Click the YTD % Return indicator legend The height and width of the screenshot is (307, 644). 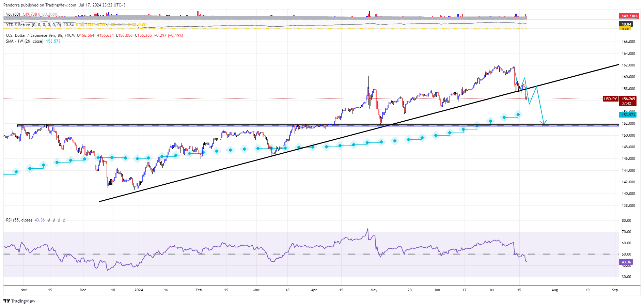pyautogui.click(x=33, y=25)
